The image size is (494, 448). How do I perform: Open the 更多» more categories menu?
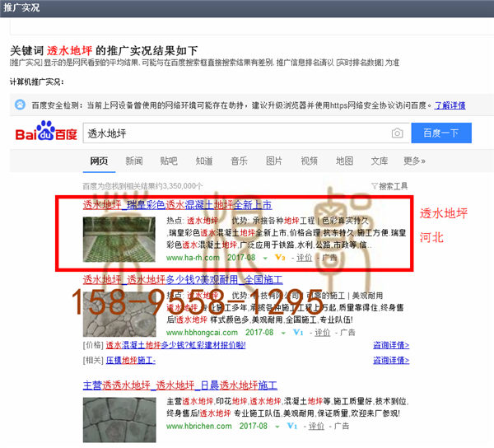414,161
